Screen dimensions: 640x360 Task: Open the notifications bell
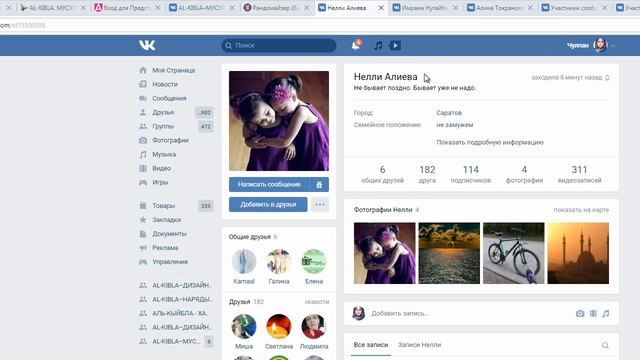pyautogui.click(x=356, y=45)
